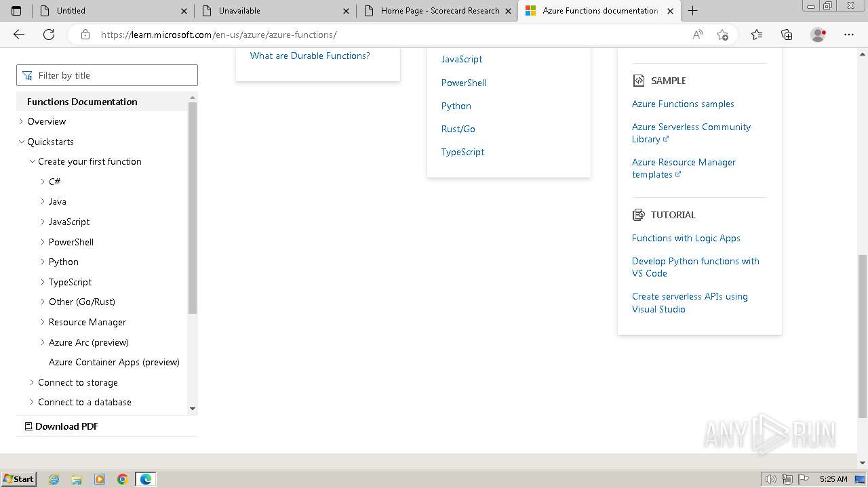Open the Collections icon in toolbar
The width and height of the screenshot is (868, 488).
coord(787,35)
